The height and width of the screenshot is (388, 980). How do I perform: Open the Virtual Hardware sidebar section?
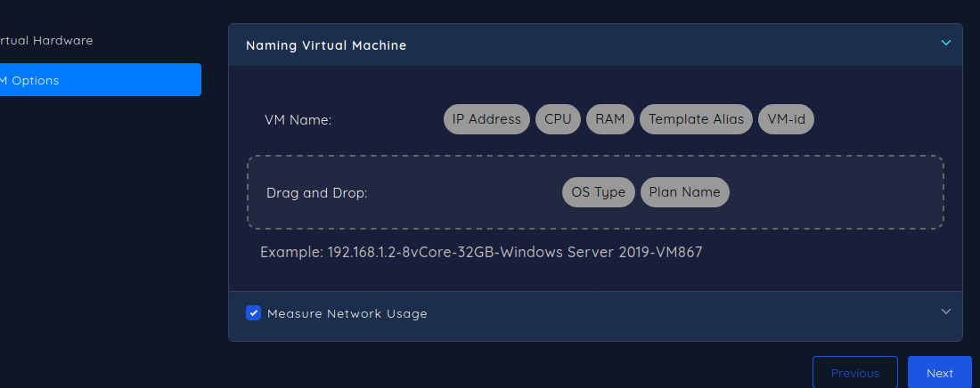[46, 41]
